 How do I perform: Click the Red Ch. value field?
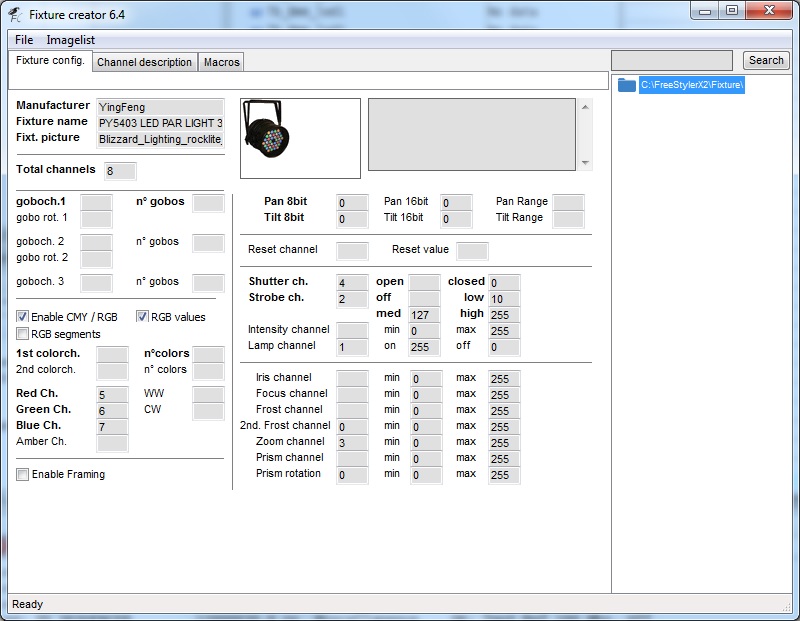point(112,395)
